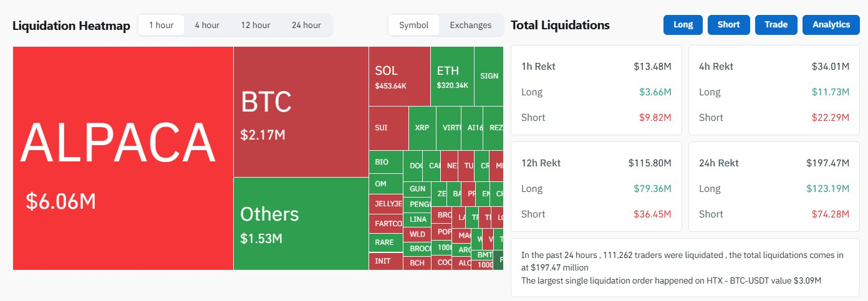Image resolution: width=868 pixels, height=301 pixels.
Task: Select the SOL $453.64K tile
Action: (399, 76)
